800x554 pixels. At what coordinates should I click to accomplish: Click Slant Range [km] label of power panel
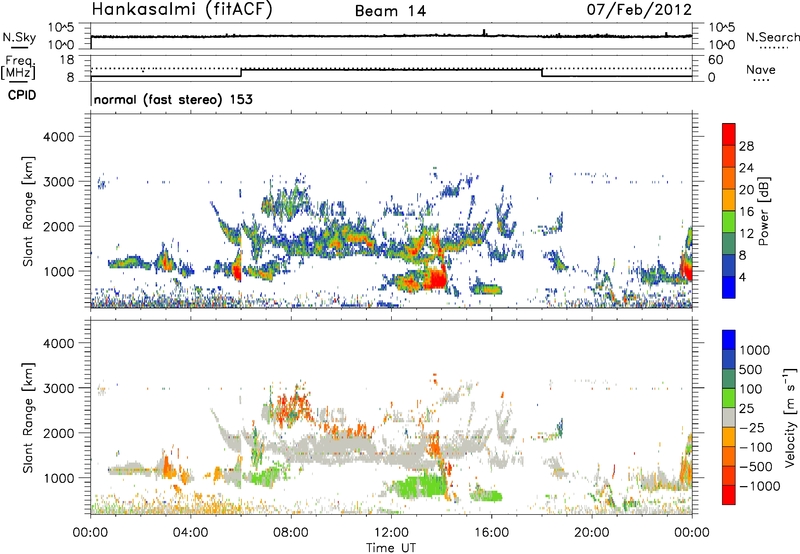pos(28,211)
